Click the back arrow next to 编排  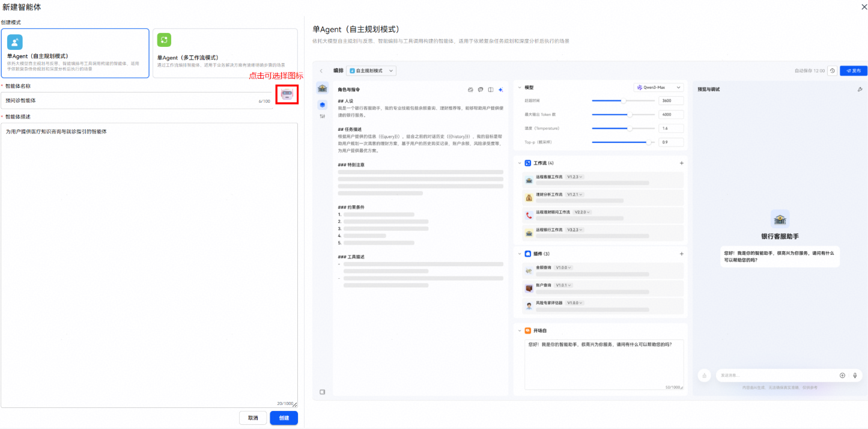pos(321,71)
